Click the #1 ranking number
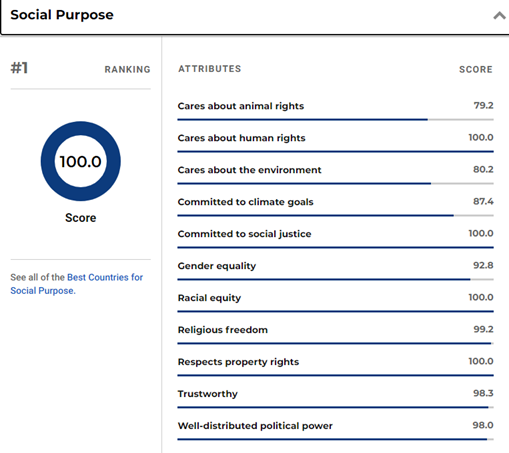 19,68
